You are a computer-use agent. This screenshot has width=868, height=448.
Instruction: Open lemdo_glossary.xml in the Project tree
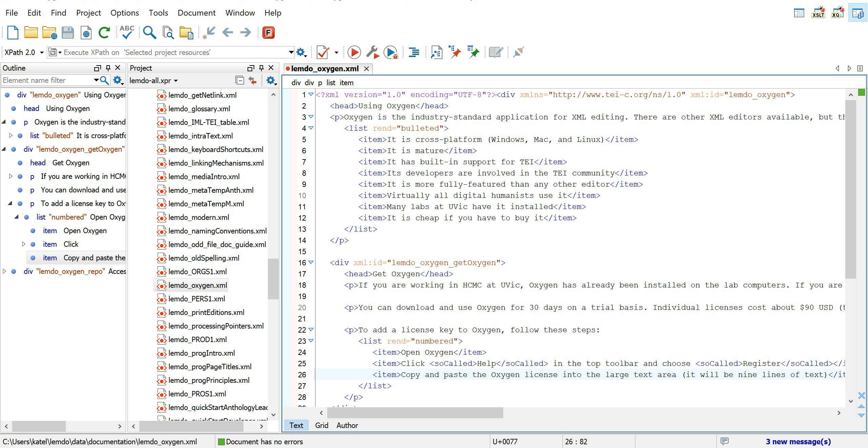(x=199, y=109)
